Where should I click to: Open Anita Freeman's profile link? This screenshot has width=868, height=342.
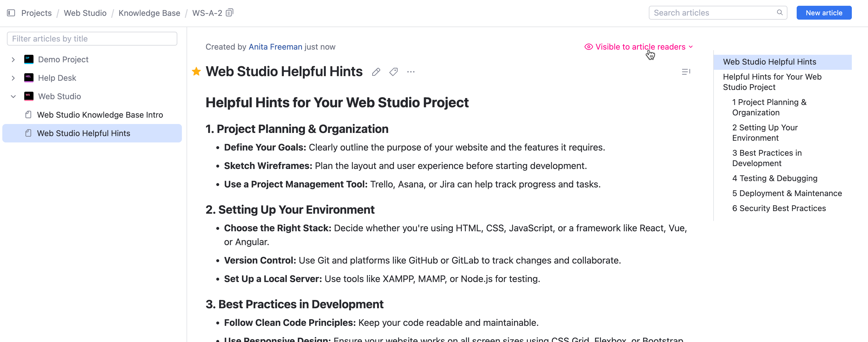[x=275, y=47]
